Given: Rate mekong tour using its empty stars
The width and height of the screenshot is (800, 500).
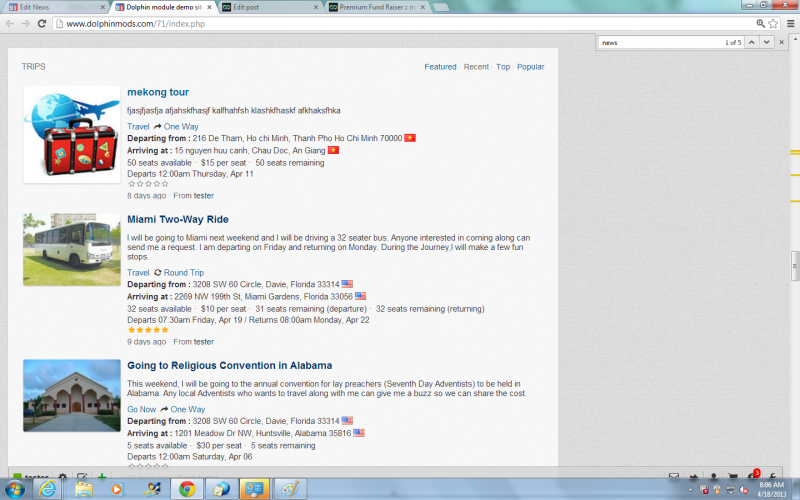Looking at the screenshot, I should click(x=148, y=184).
